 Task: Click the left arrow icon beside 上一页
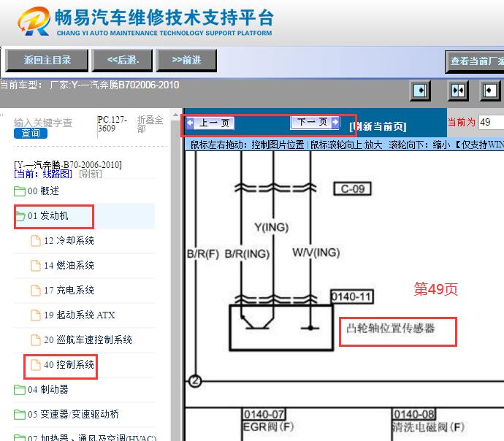coord(191,123)
